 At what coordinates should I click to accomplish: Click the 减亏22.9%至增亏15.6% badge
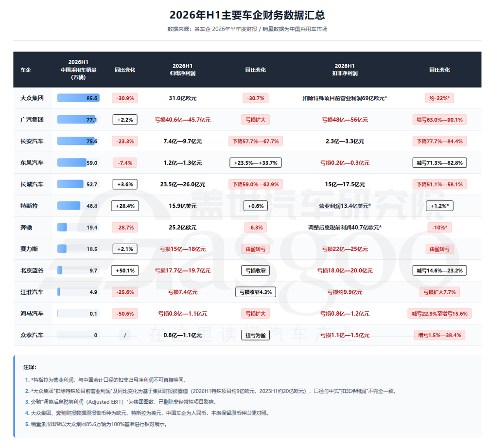point(439,313)
